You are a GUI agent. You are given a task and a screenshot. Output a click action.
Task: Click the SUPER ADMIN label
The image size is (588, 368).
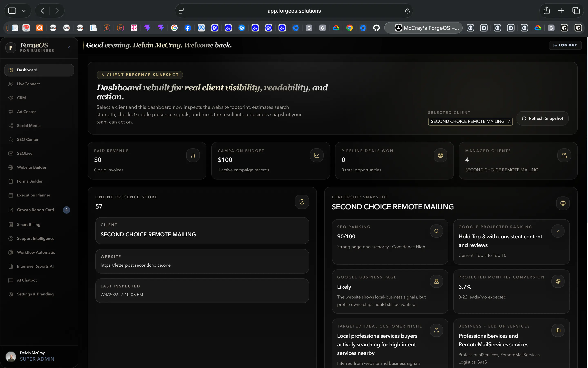[37, 359]
